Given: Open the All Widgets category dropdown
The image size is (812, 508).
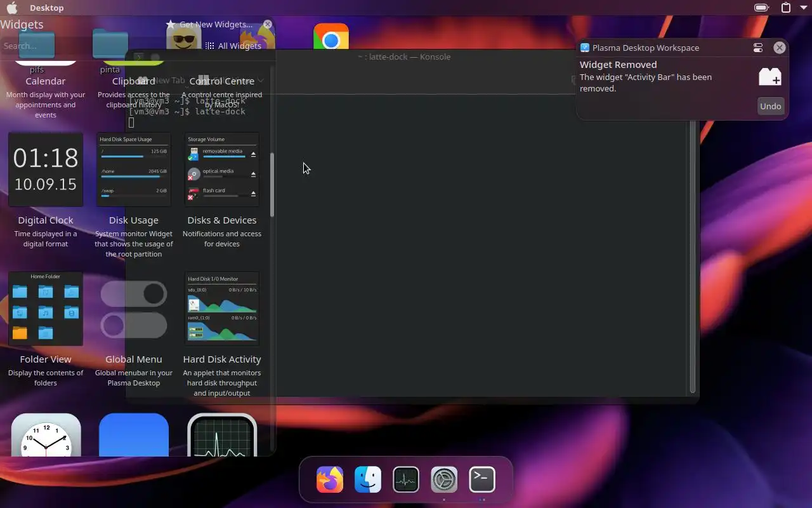Looking at the screenshot, I should [x=233, y=46].
